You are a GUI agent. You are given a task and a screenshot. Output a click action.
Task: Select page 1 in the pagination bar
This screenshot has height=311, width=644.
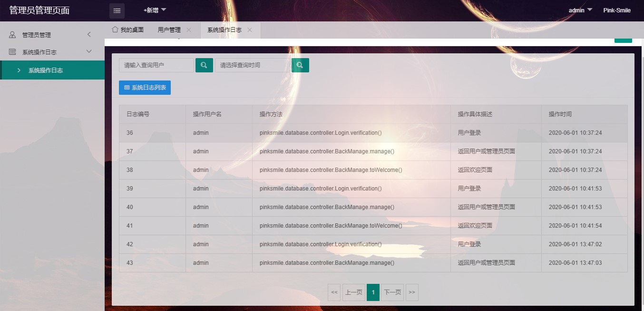click(x=373, y=292)
